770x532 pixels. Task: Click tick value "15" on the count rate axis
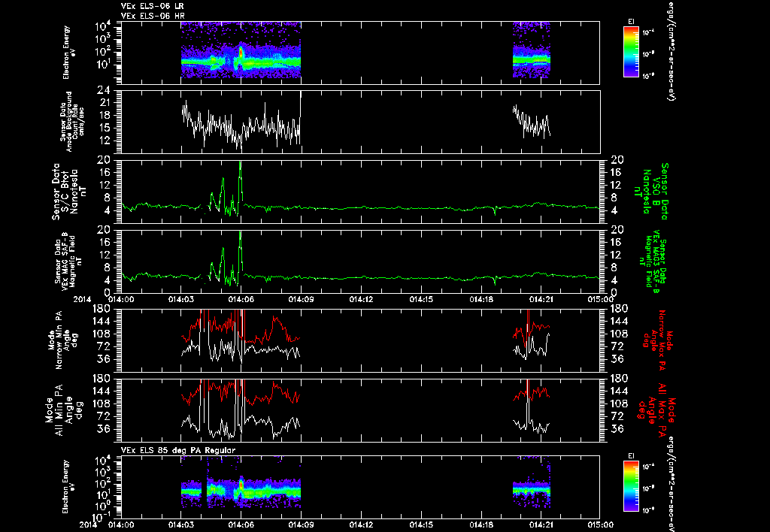[x=104, y=128]
